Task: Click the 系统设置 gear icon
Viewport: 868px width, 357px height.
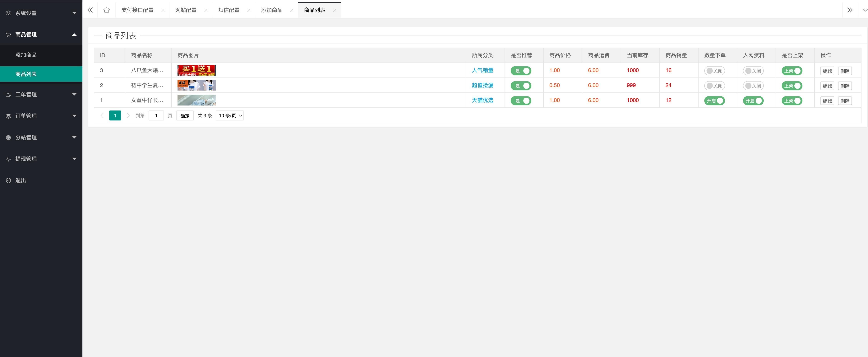Action: pyautogui.click(x=8, y=13)
